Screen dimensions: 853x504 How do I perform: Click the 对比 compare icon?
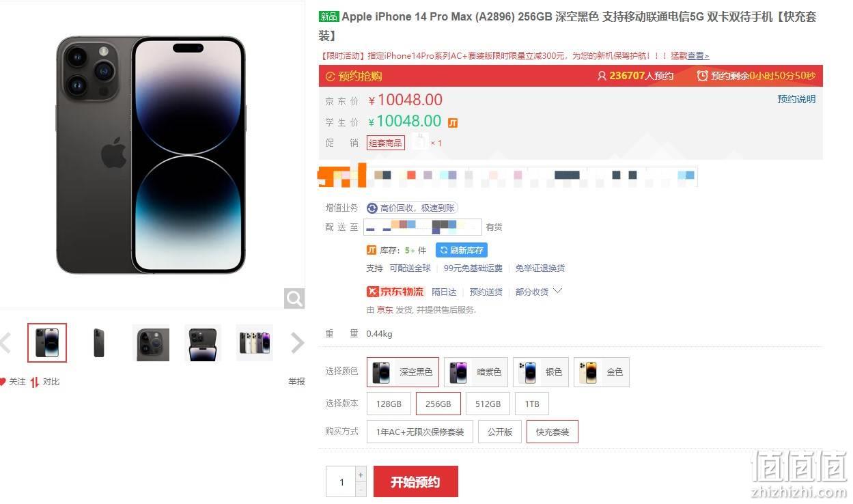click(34, 382)
